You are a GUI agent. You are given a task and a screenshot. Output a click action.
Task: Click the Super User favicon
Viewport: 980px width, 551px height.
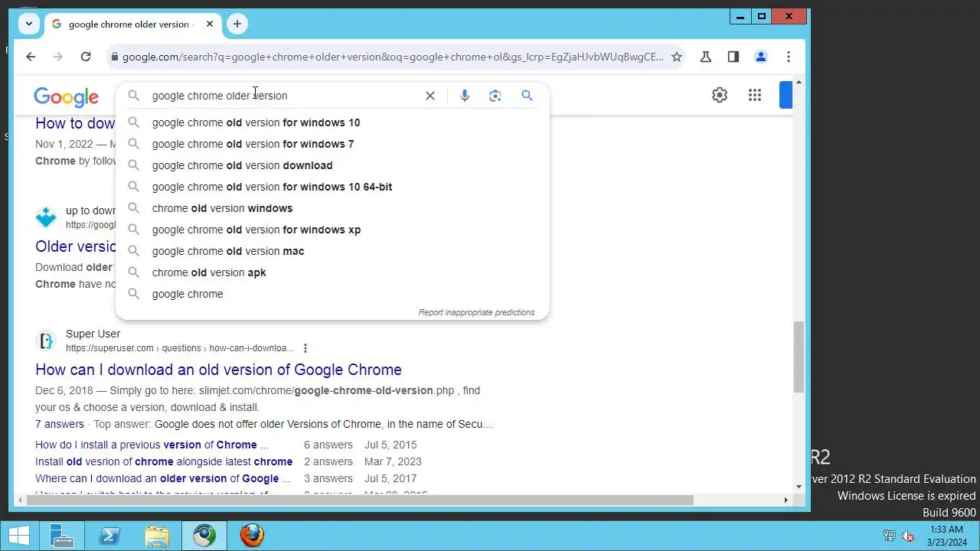[46, 341]
